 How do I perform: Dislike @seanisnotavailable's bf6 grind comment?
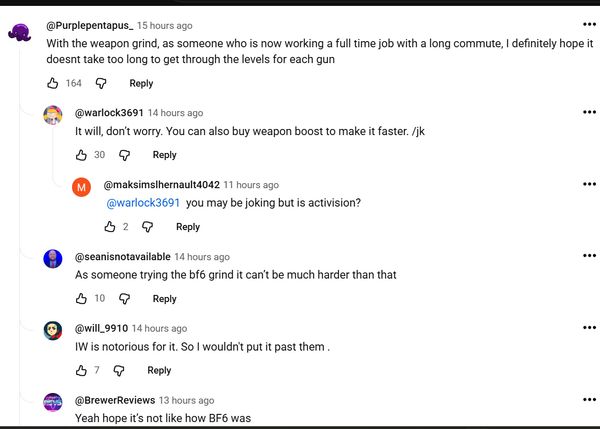pyautogui.click(x=124, y=299)
